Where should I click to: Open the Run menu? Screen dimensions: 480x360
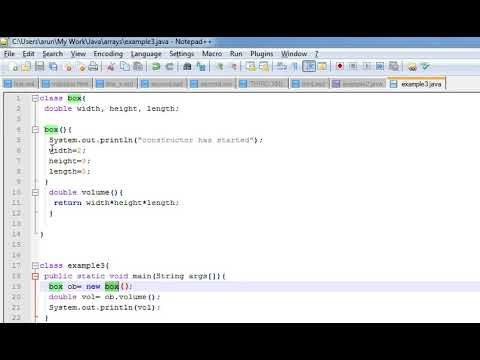pyautogui.click(x=236, y=54)
